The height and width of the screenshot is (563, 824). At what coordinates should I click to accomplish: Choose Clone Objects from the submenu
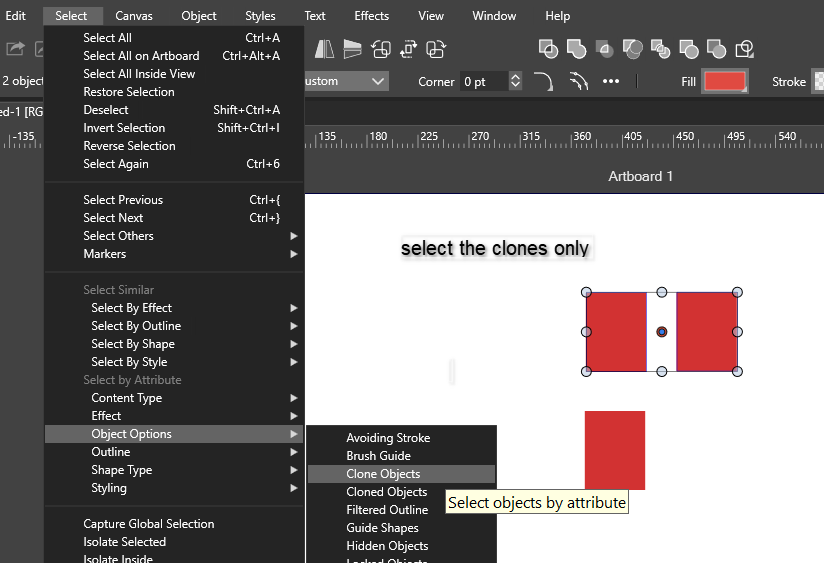coord(383,474)
